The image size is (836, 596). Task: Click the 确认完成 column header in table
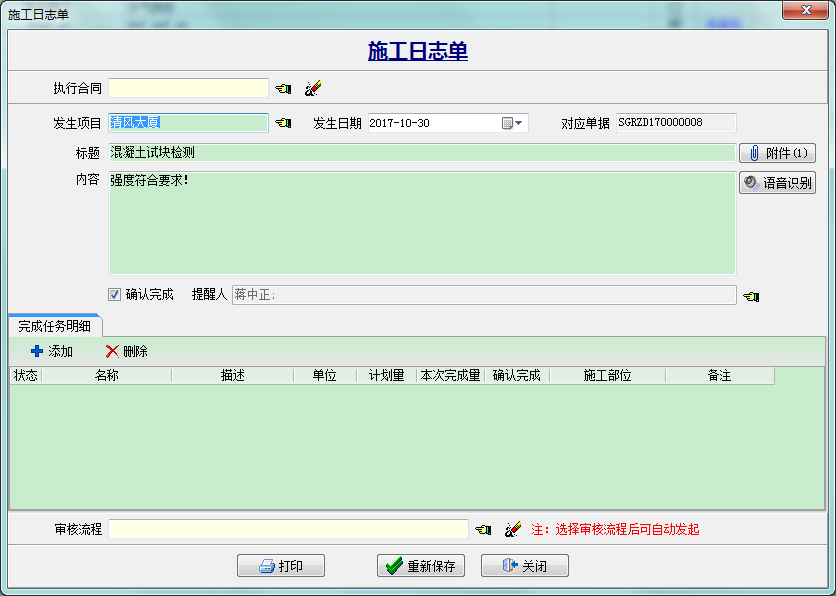tap(517, 376)
